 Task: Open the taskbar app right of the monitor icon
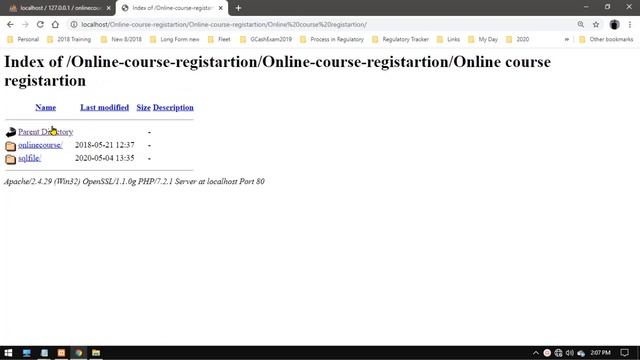coord(44,353)
